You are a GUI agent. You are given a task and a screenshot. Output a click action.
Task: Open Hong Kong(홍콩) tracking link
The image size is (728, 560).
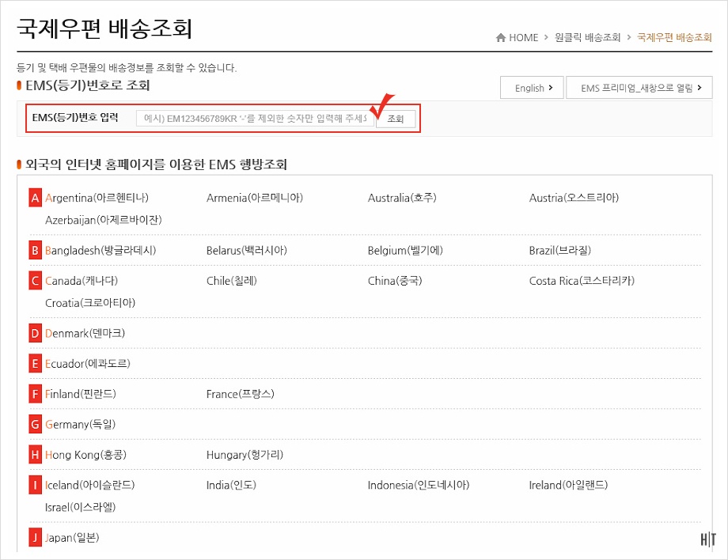coord(85,455)
